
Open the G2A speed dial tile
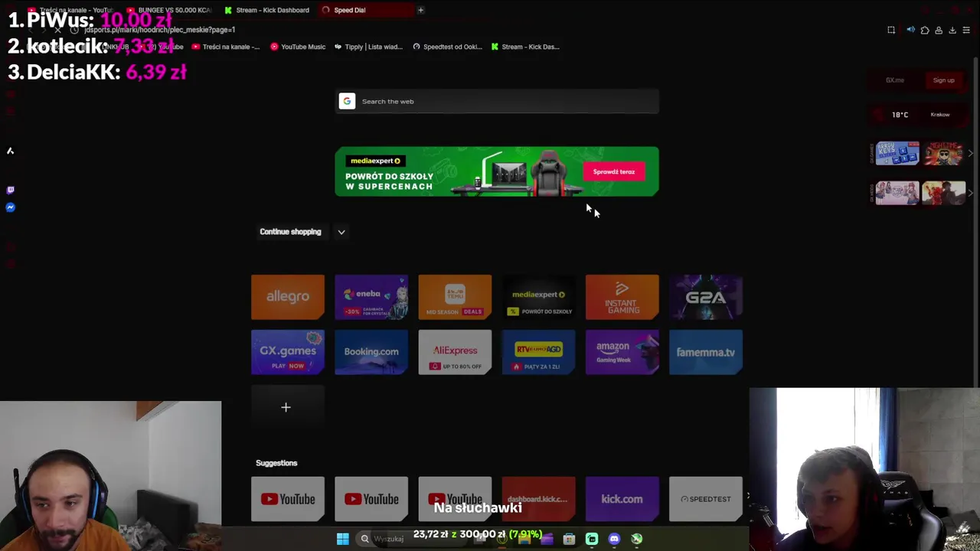(x=705, y=297)
